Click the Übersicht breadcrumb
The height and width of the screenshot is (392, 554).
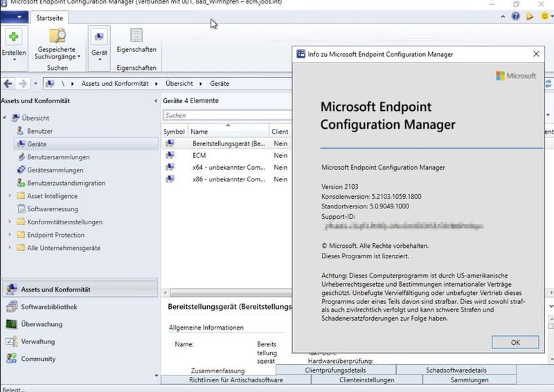[x=179, y=84]
